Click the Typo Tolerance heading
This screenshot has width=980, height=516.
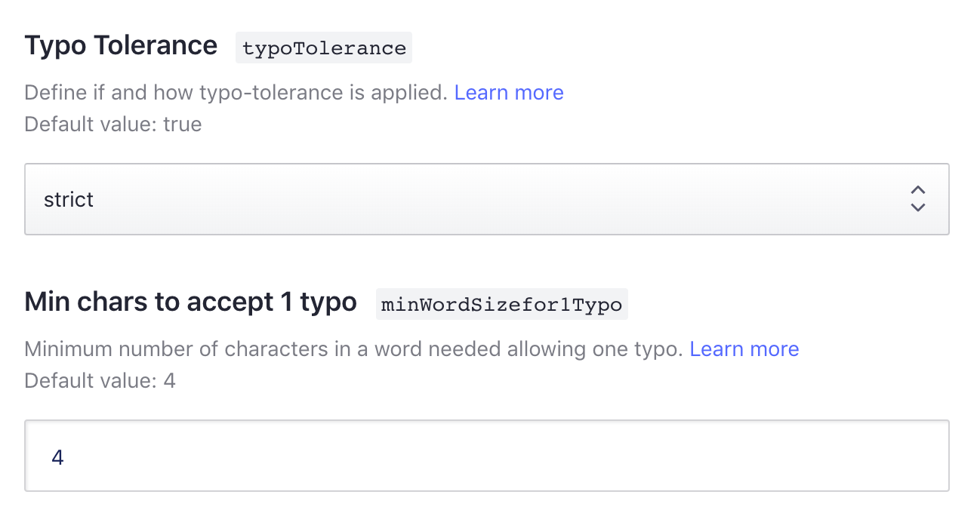(121, 46)
